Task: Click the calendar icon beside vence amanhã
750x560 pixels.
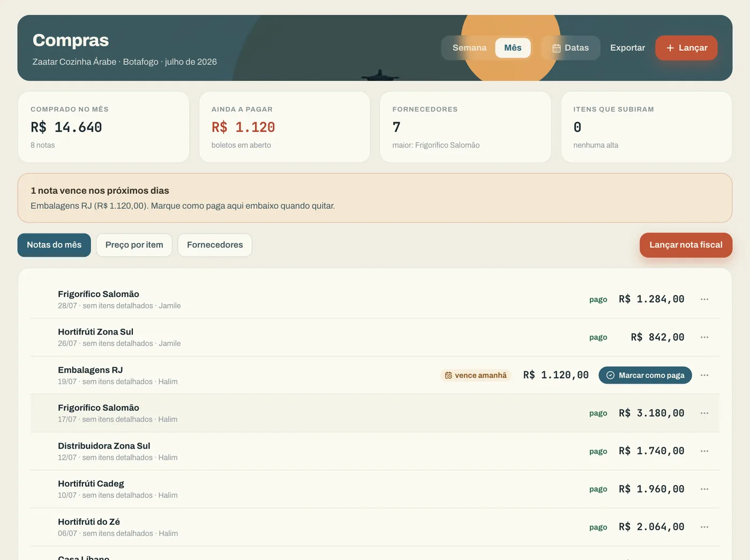Action: pyautogui.click(x=448, y=375)
